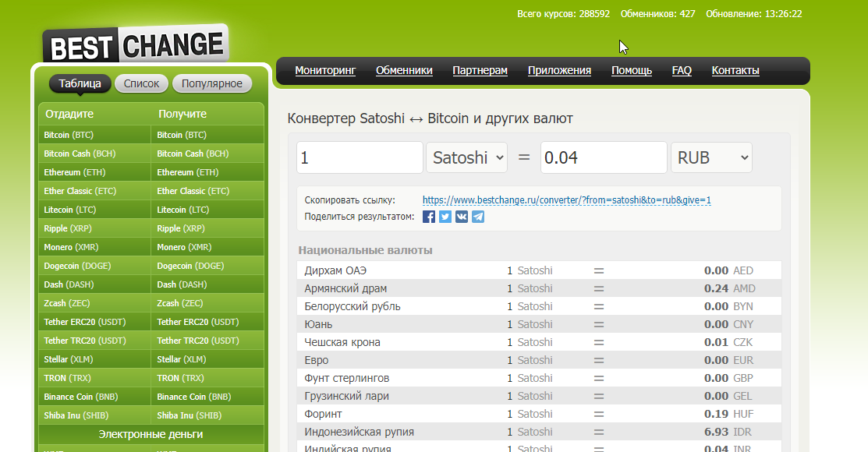This screenshot has width=868, height=452.
Task: Select Zcash (ZEC) in Получите column
Action: (207, 303)
